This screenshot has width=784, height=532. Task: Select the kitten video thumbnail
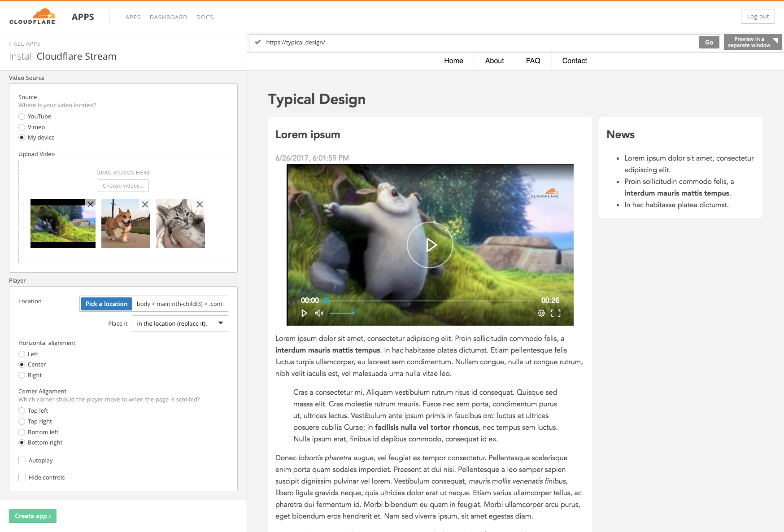[x=180, y=223]
